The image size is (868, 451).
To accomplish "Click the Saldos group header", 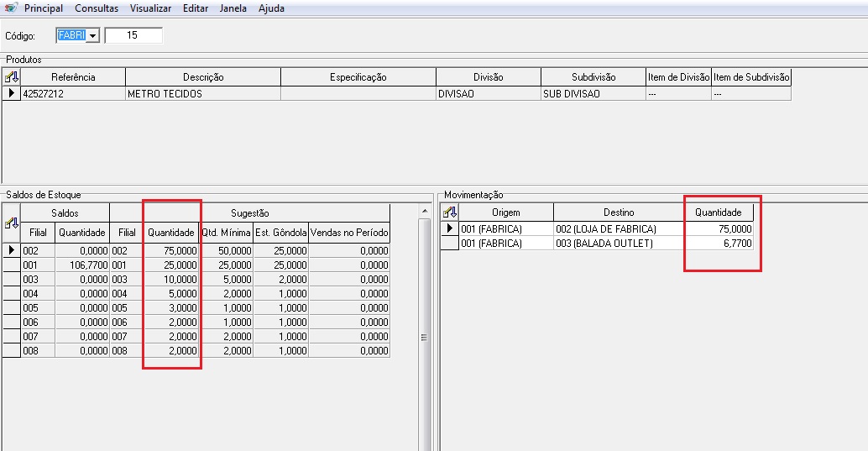I will tap(65, 212).
